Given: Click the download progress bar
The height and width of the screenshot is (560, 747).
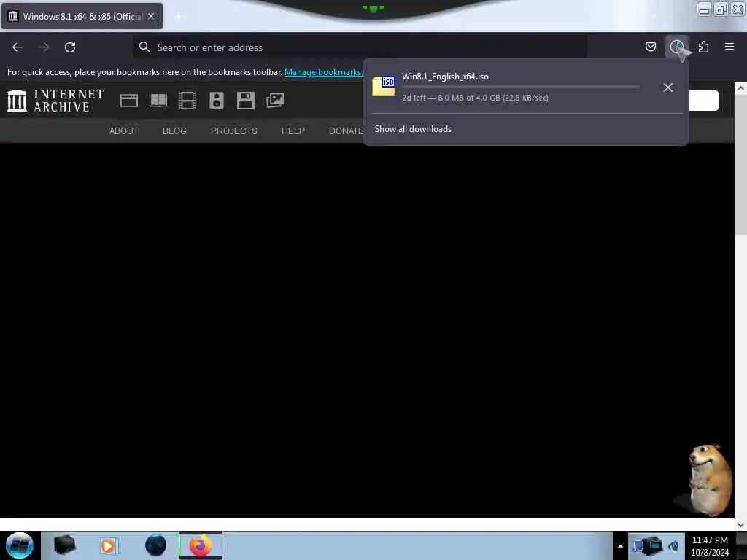Looking at the screenshot, I should (x=521, y=87).
